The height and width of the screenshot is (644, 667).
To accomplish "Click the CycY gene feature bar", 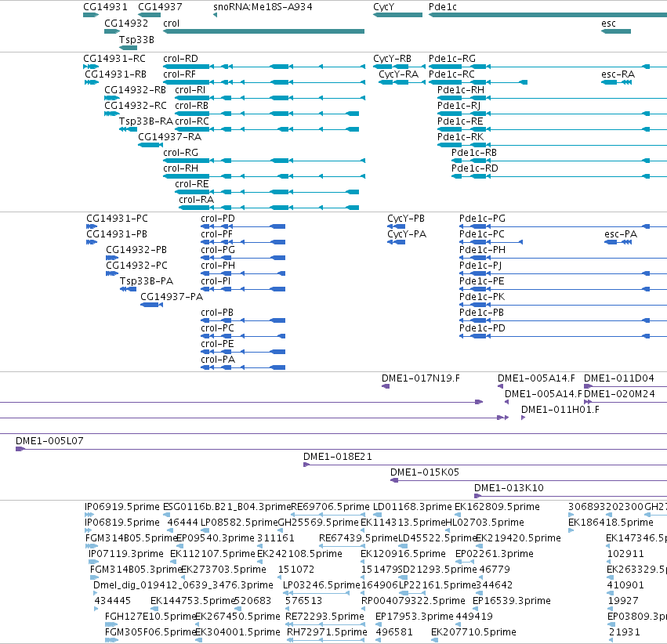I will pos(397,15).
